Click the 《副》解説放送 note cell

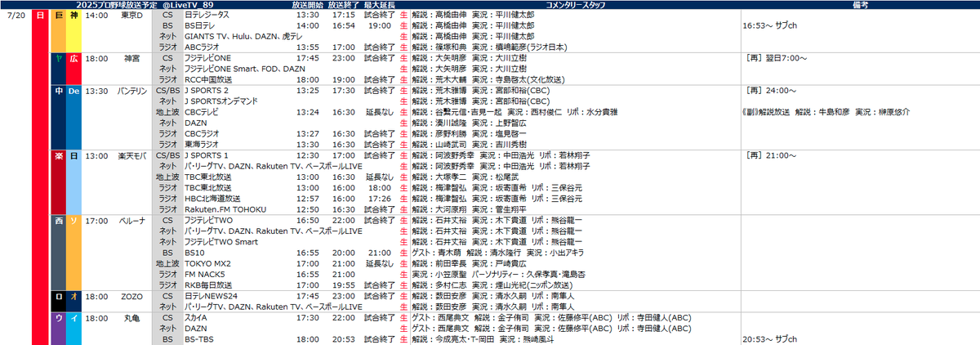click(x=826, y=112)
